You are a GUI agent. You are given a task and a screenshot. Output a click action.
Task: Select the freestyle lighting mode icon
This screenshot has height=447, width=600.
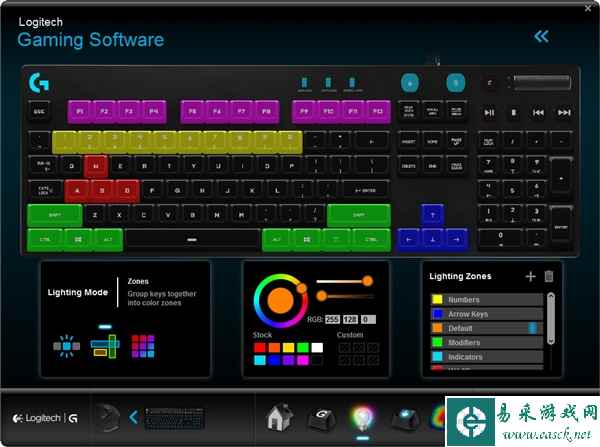(x=67, y=346)
